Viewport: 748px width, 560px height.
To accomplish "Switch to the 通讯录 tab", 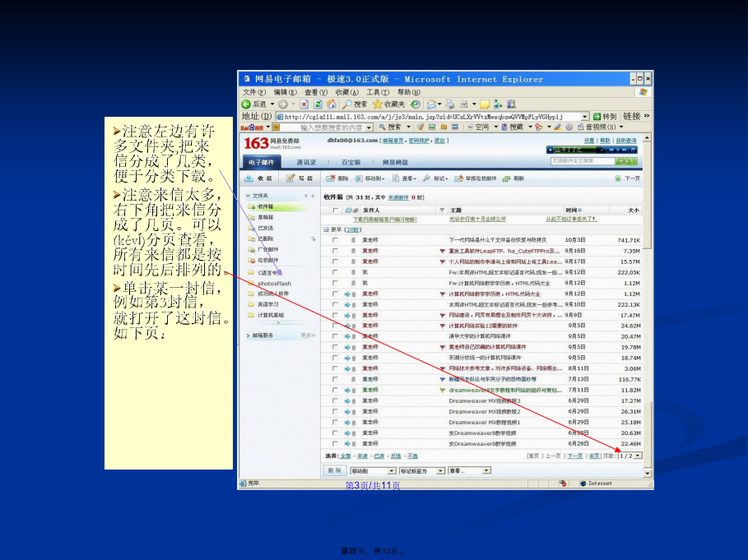I will coord(306,163).
